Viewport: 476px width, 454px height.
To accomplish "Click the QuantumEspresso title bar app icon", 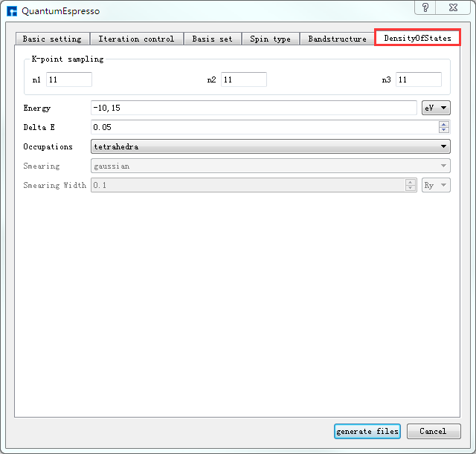I will tap(12, 11).
